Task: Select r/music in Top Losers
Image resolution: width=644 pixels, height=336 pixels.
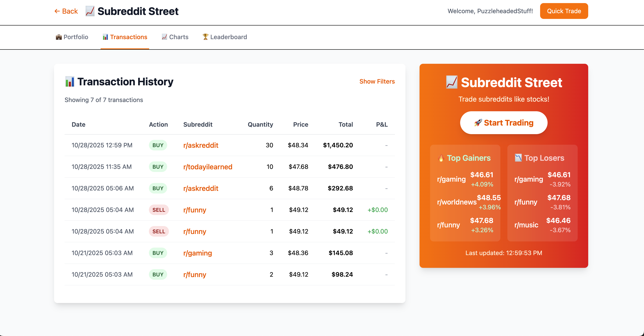Action: point(526,225)
